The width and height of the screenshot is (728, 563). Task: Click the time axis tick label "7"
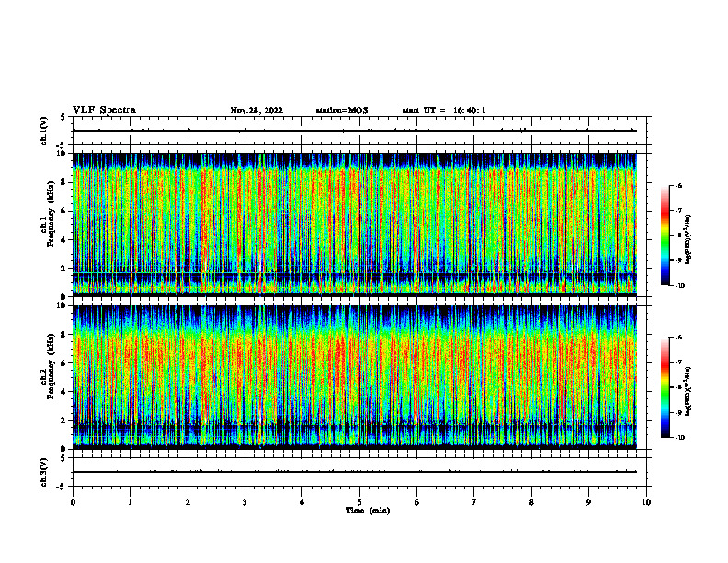tap(474, 502)
